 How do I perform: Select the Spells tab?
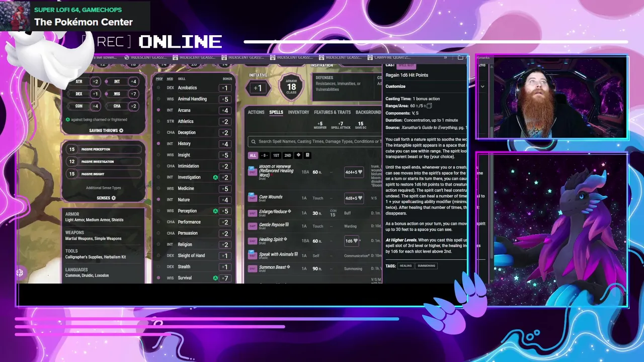point(276,112)
